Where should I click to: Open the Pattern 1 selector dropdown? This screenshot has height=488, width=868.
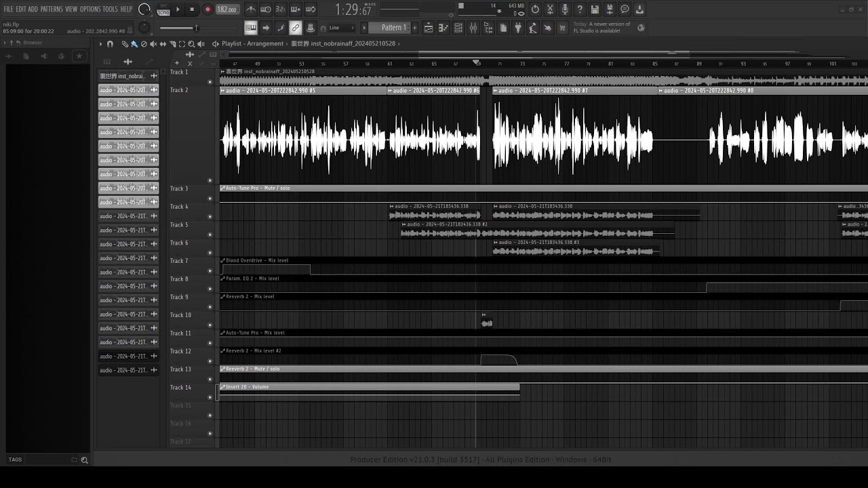(393, 28)
